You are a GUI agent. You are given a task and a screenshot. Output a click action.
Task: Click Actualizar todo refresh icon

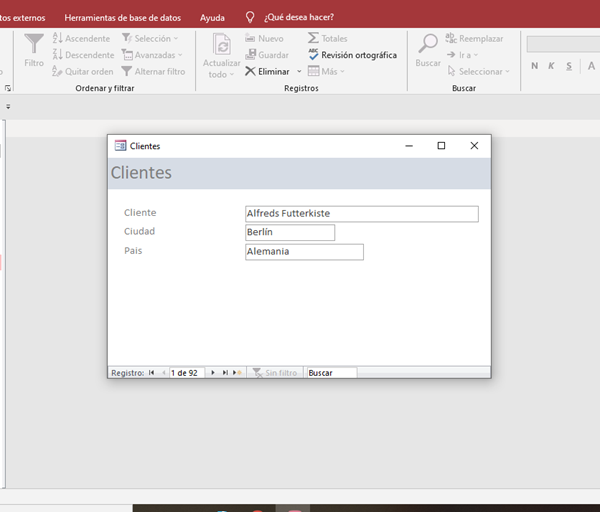(222, 45)
